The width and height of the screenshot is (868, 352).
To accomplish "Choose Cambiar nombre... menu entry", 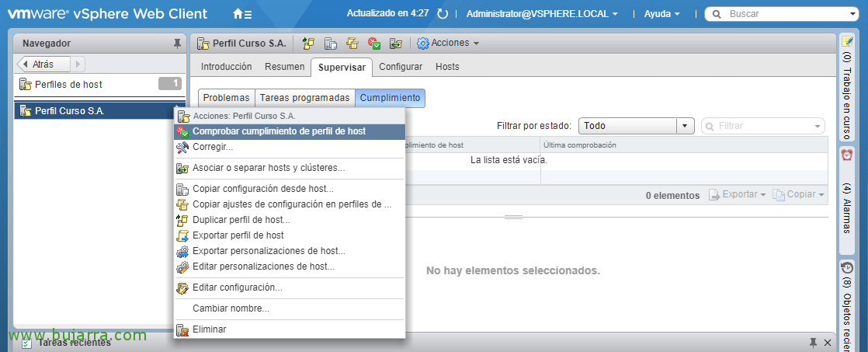I will (x=290, y=308).
